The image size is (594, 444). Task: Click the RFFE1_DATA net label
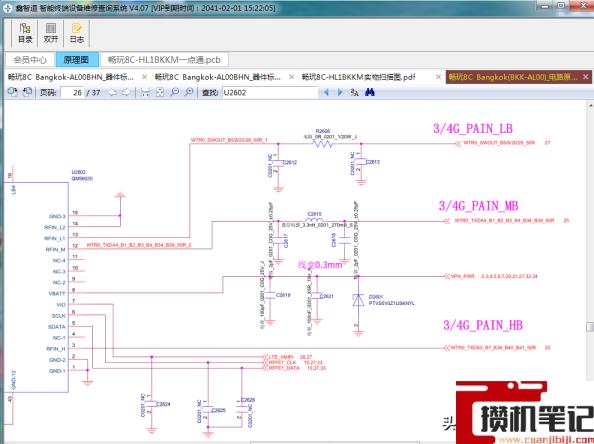coord(284,368)
